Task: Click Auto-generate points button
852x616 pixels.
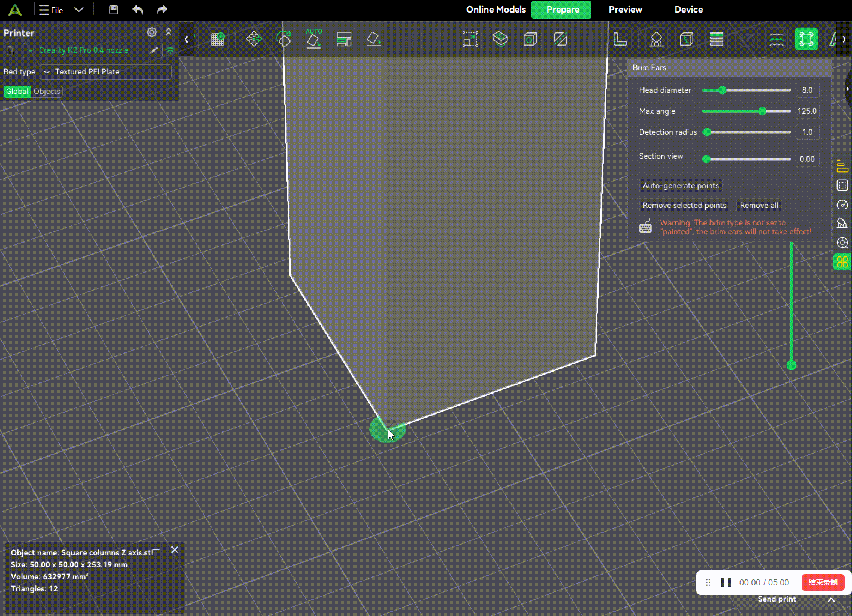Action: coord(681,186)
